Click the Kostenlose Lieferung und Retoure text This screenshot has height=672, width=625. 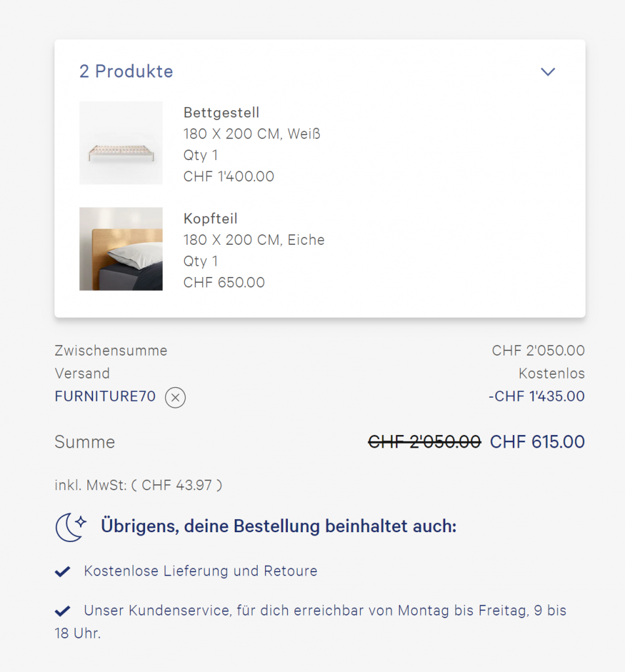[x=201, y=571]
